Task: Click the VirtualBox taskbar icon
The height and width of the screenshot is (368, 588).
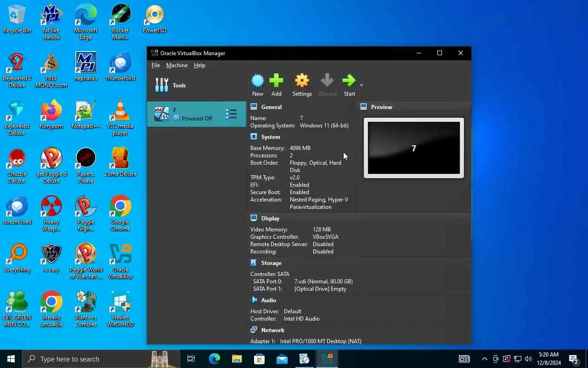Action: (327, 359)
